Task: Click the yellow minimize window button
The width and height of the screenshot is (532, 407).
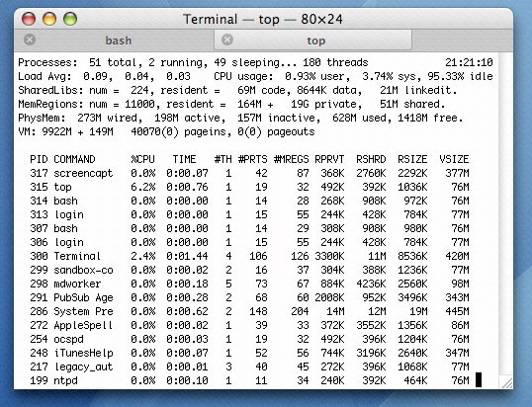Action: 49,19
